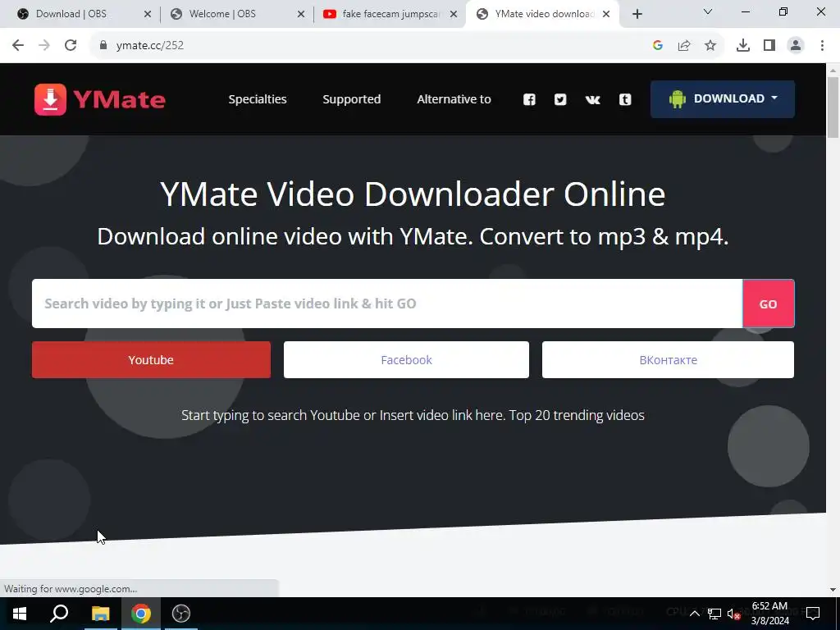Open the Tumblr social icon in header

[625, 99]
